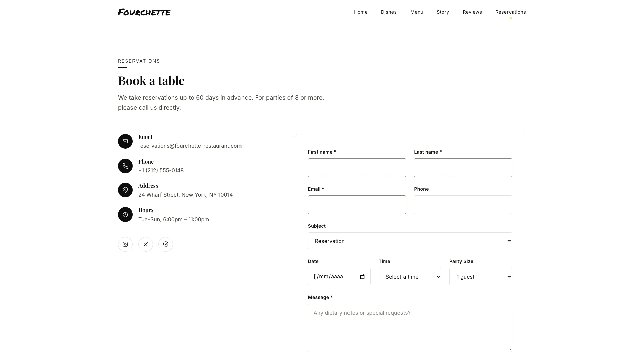Focus the form Phone input field
The image size is (644, 362).
[x=463, y=205]
